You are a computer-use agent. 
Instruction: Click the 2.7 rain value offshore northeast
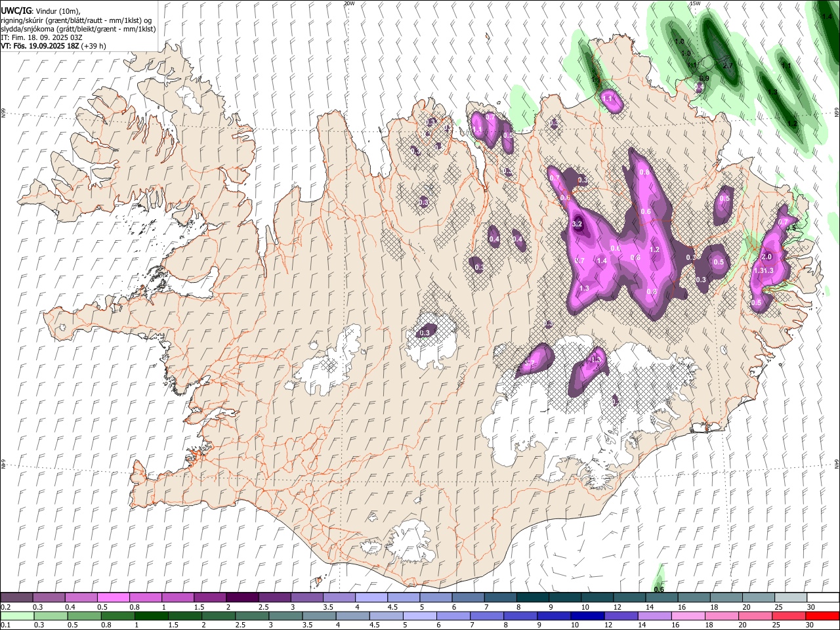pyautogui.click(x=728, y=66)
